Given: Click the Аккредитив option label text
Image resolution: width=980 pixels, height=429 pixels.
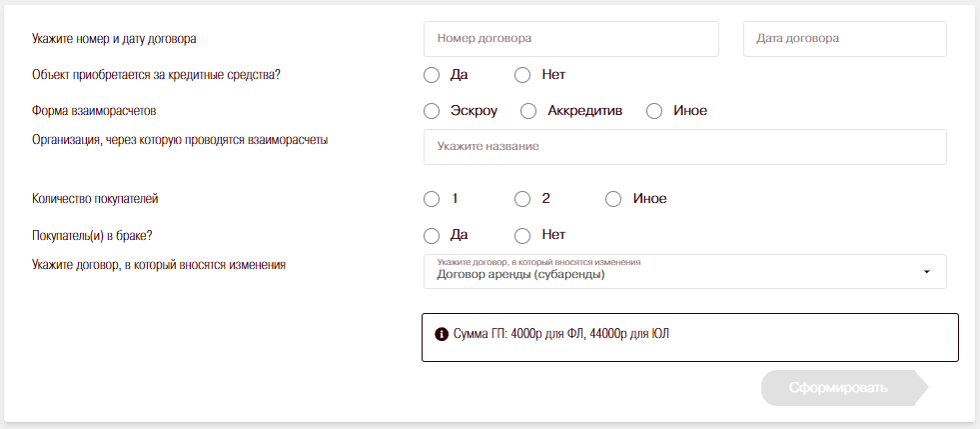Looking at the screenshot, I should click(585, 111).
